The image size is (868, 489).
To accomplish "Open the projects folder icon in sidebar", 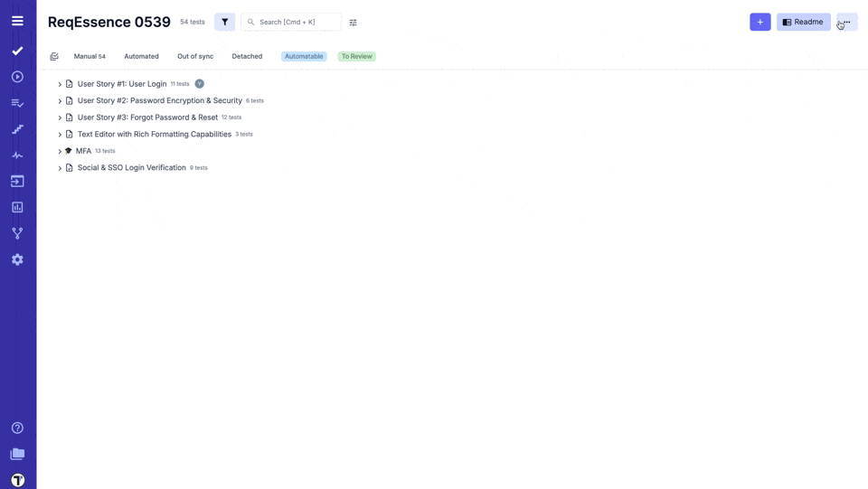I will click(x=17, y=454).
